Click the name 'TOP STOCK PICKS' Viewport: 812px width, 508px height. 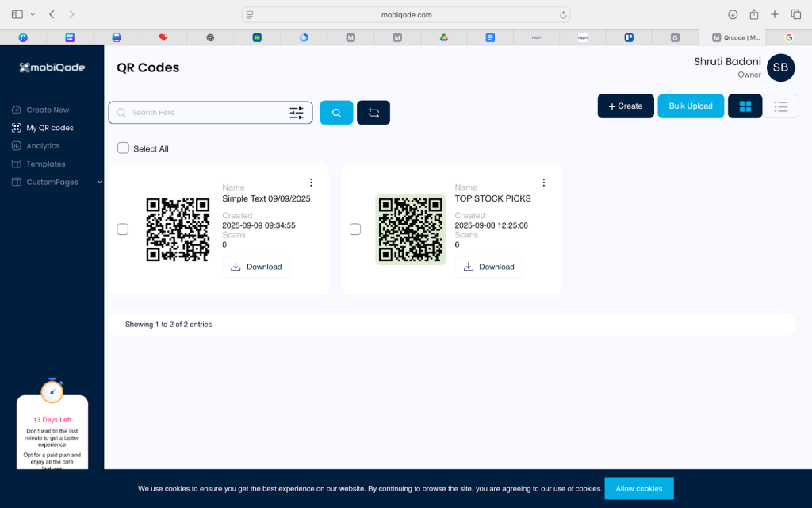[492, 198]
